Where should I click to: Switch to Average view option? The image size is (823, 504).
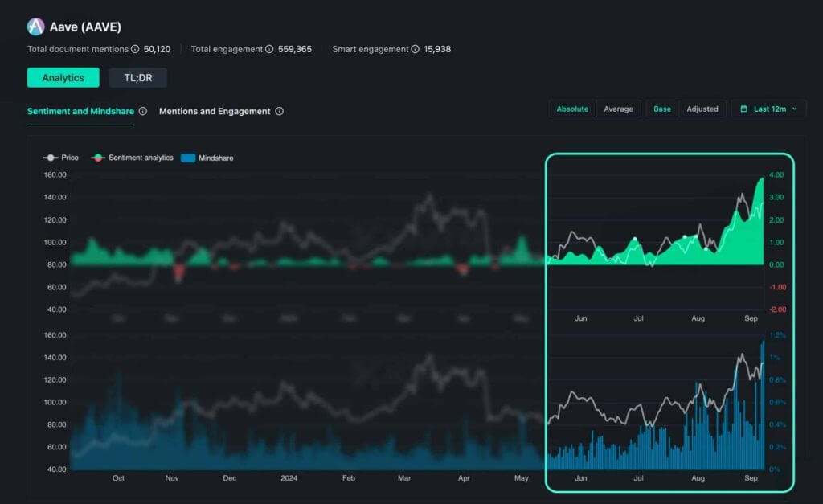[x=618, y=109]
